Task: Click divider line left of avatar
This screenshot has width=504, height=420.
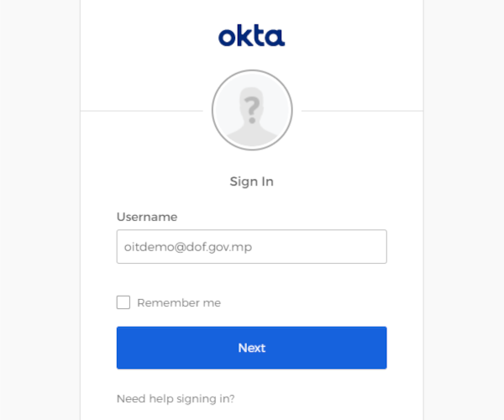Action: [x=142, y=111]
